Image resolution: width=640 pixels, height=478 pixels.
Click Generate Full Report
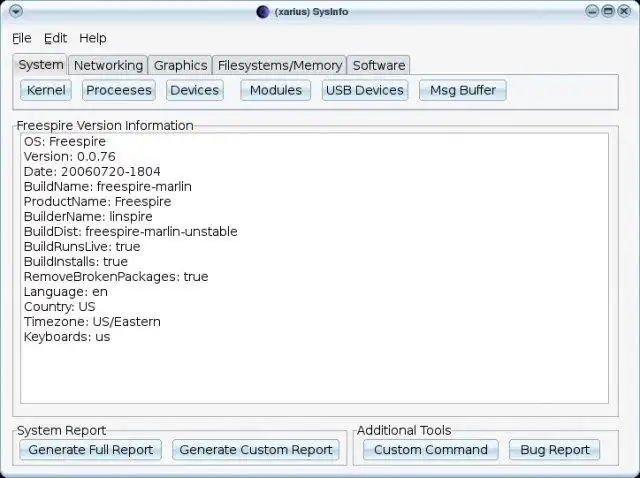coord(91,450)
